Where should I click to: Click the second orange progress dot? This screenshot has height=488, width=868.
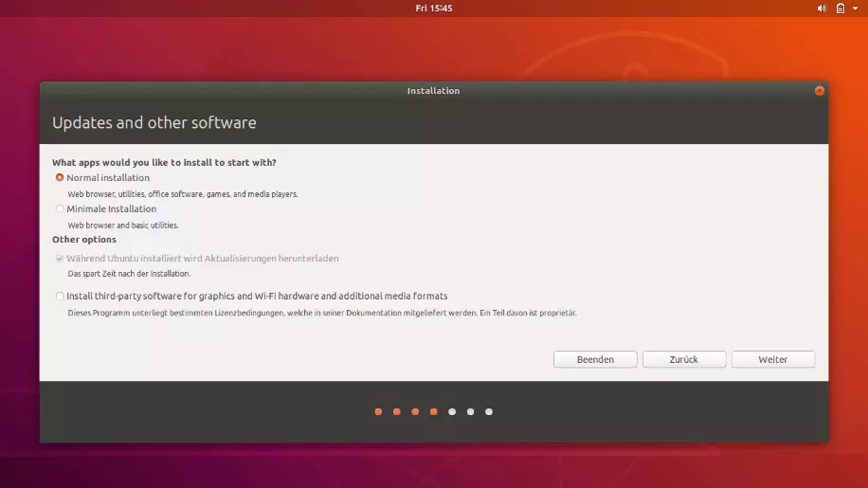pyautogui.click(x=397, y=411)
